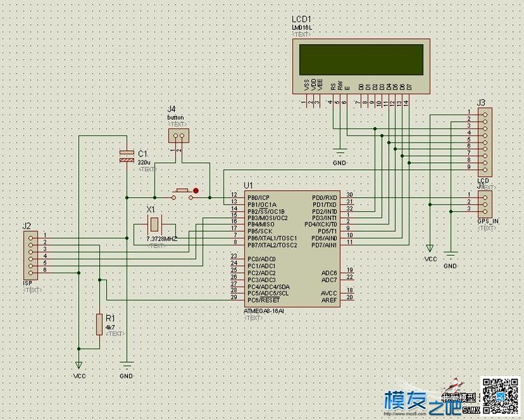Click the VCC terminal at bottom left

(x=79, y=365)
